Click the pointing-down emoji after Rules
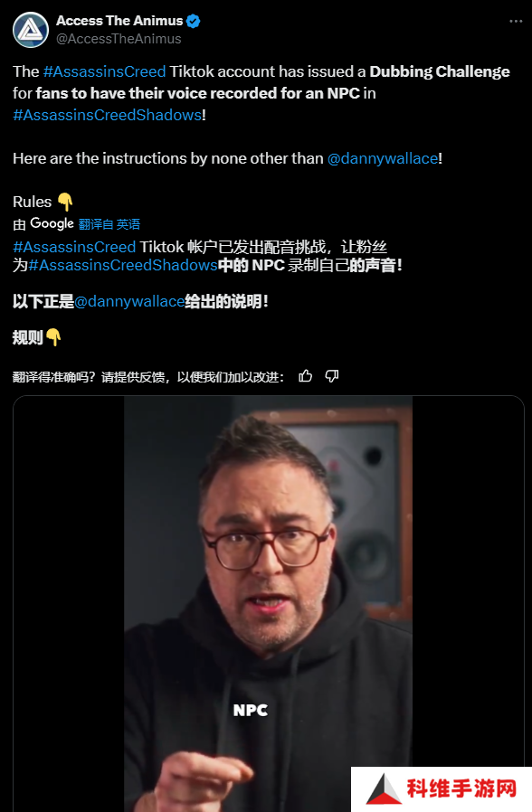Screen dimensions: 532x812 click(x=65, y=202)
